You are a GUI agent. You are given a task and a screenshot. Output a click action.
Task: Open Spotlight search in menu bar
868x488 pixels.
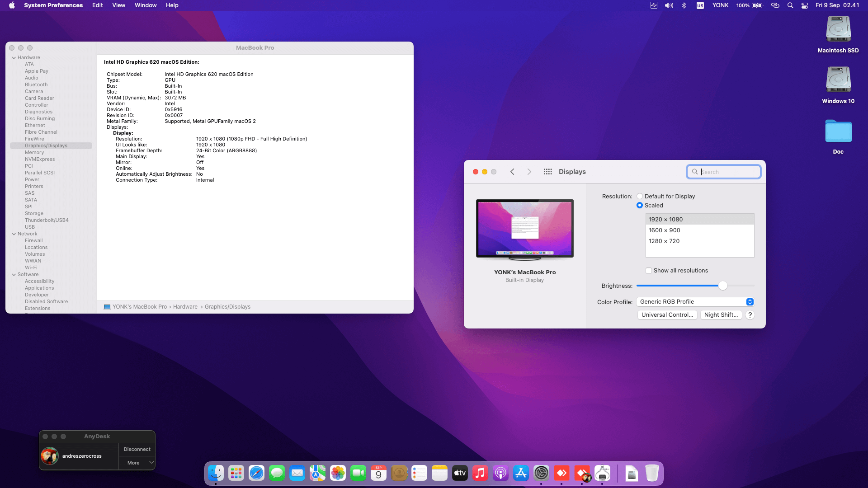(x=790, y=5)
